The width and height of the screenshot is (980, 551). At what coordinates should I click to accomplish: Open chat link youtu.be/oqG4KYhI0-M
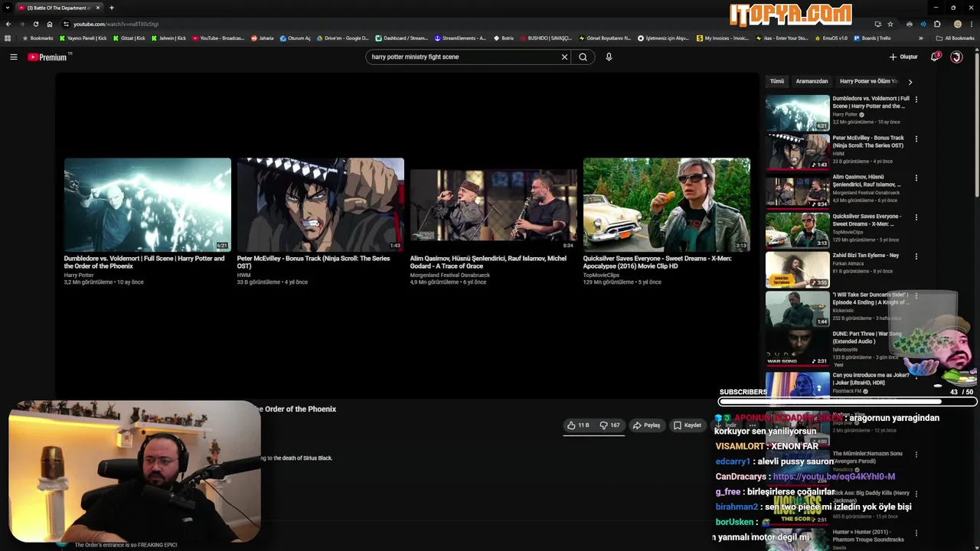pos(834,476)
